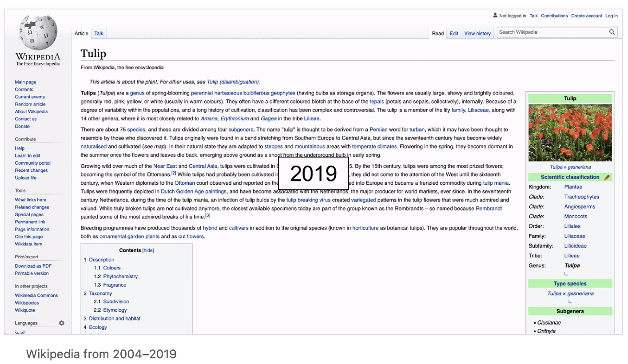
Task: Hide the Contents table via hide link
Action: pos(148,250)
